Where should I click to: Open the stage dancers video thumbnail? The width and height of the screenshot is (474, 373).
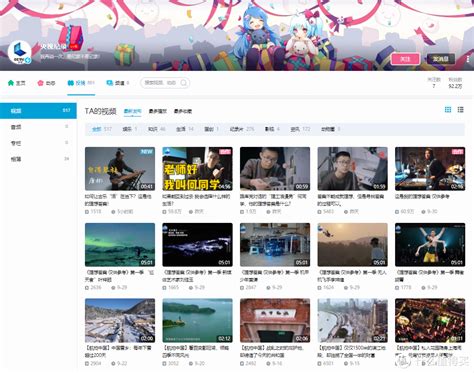430,245
